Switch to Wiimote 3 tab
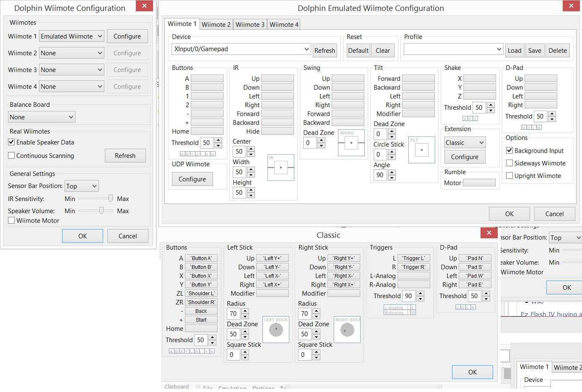The image size is (582, 392). pyautogui.click(x=250, y=25)
